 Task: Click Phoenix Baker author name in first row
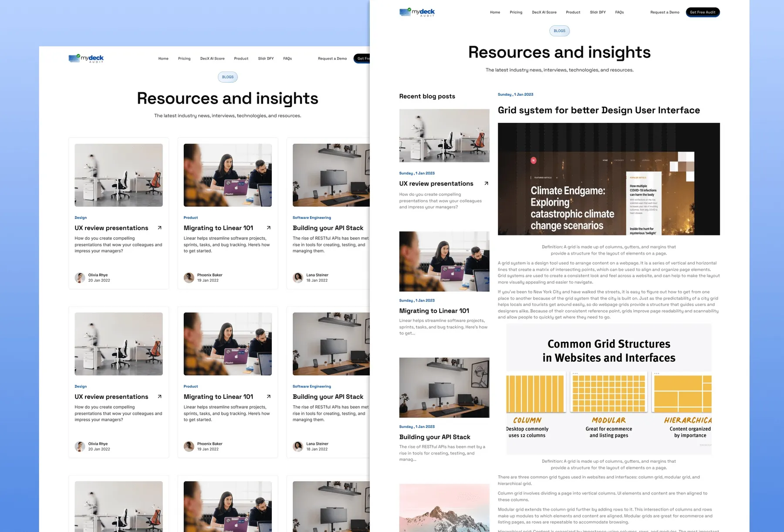pyautogui.click(x=210, y=275)
